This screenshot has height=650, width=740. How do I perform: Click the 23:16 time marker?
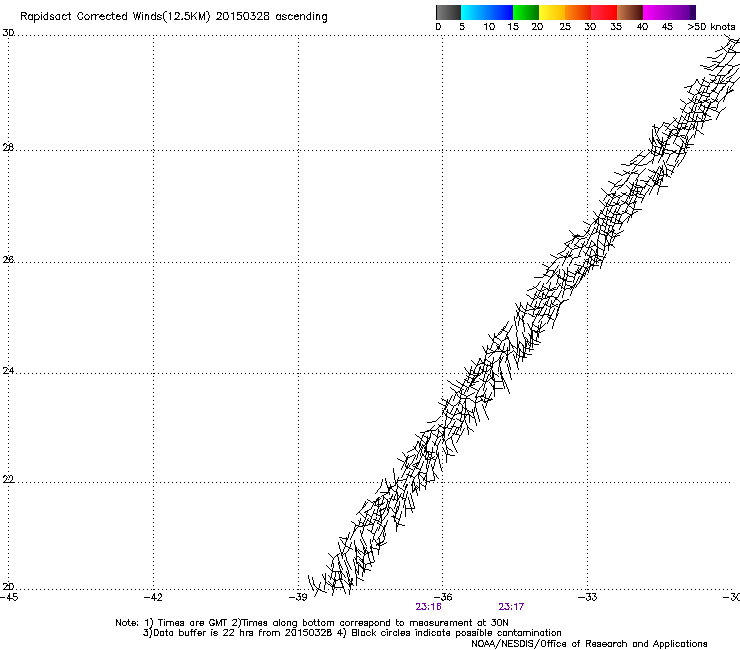pos(429,607)
